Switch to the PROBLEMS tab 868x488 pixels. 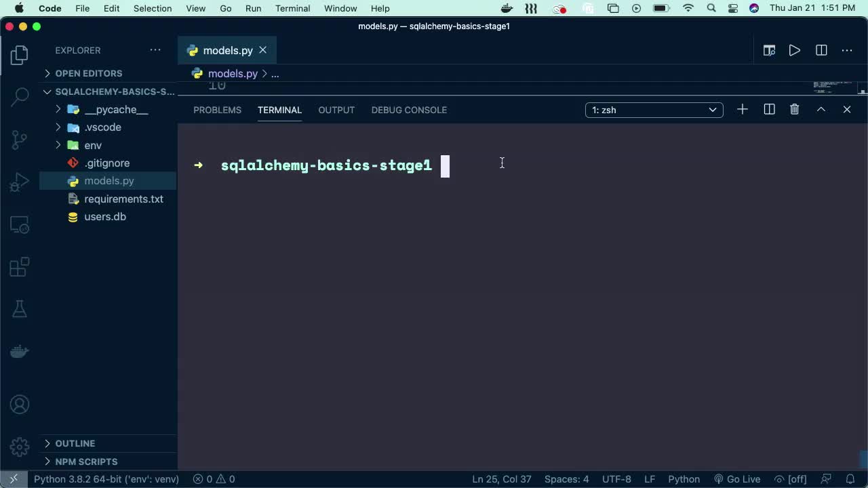tap(217, 110)
